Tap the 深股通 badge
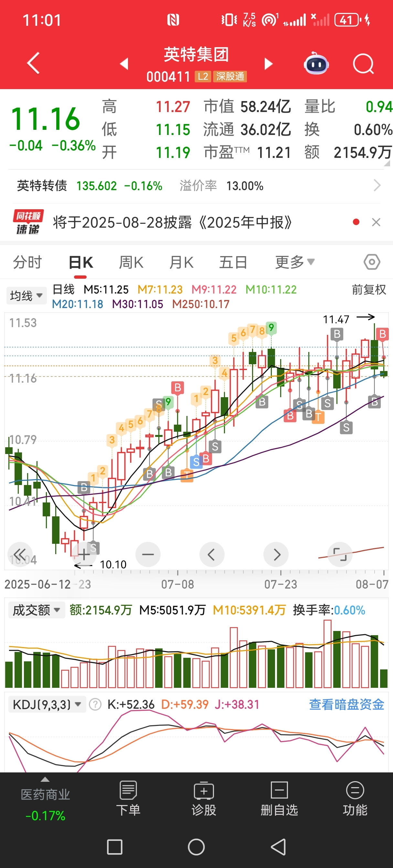The height and width of the screenshot is (868, 393). tap(230, 77)
